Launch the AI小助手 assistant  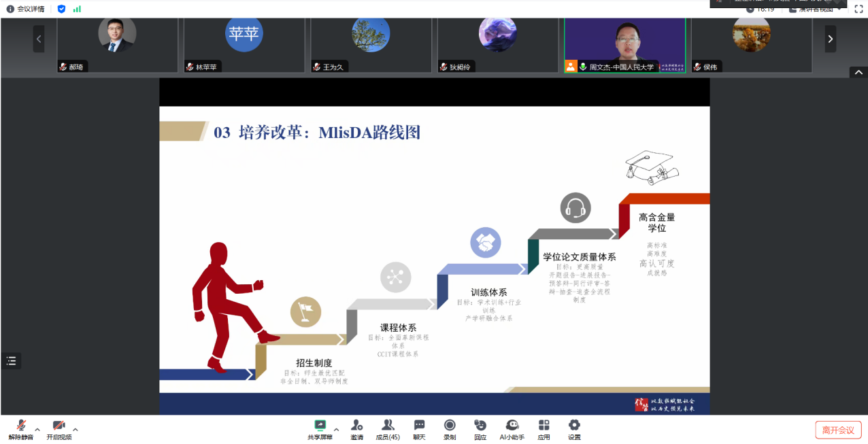pyautogui.click(x=512, y=426)
